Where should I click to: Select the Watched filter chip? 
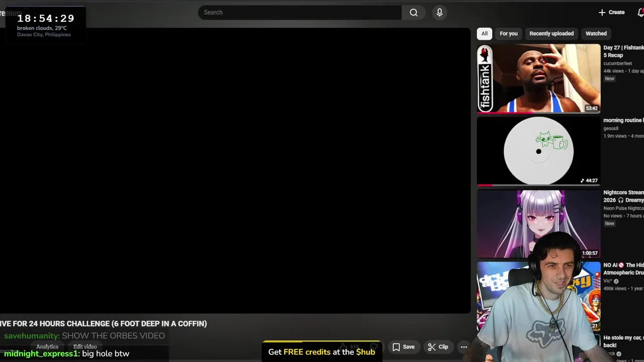click(596, 34)
